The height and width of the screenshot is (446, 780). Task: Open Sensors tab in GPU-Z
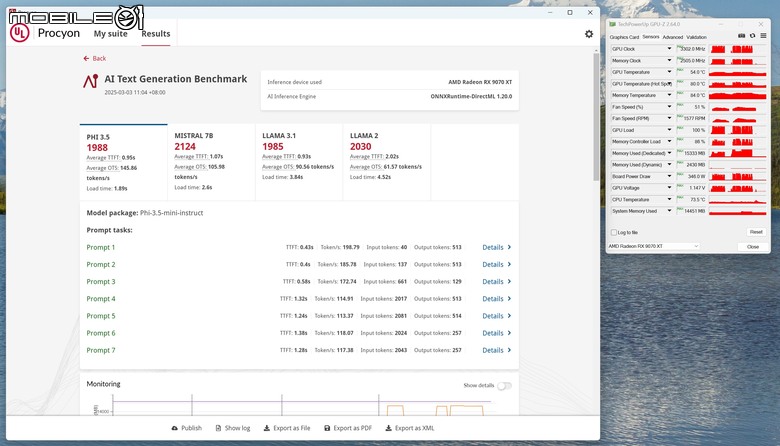point(651,37)
